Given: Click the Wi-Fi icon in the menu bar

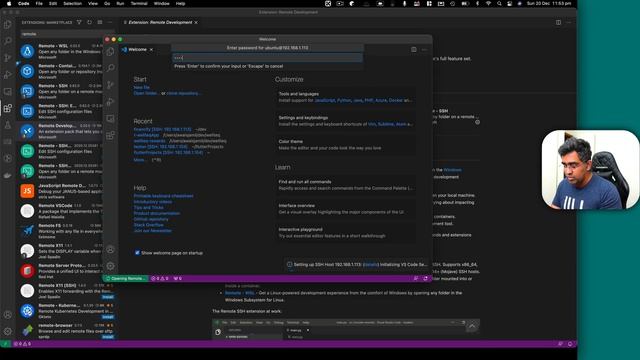Looking at the screenshot, I should tap(488, 3).
